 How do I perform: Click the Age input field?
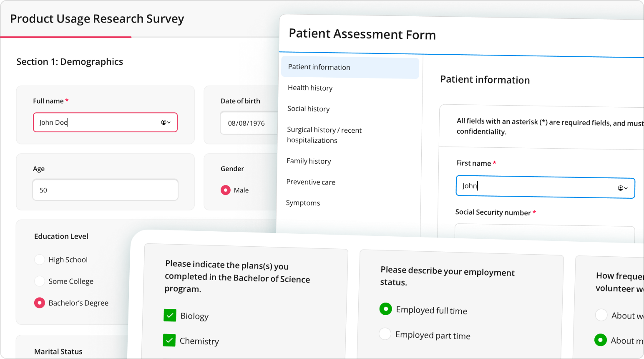coord(105,190)
